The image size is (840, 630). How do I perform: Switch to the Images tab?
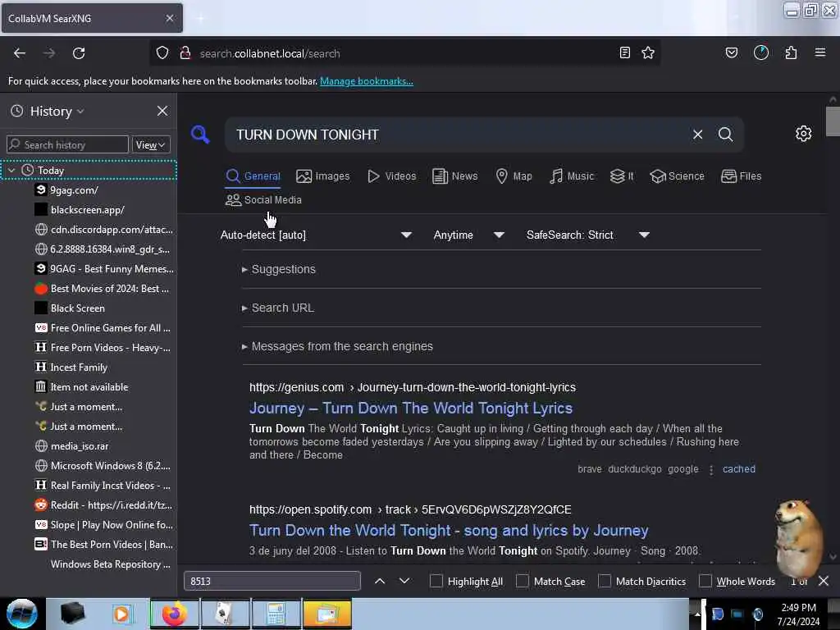[322, 176]
